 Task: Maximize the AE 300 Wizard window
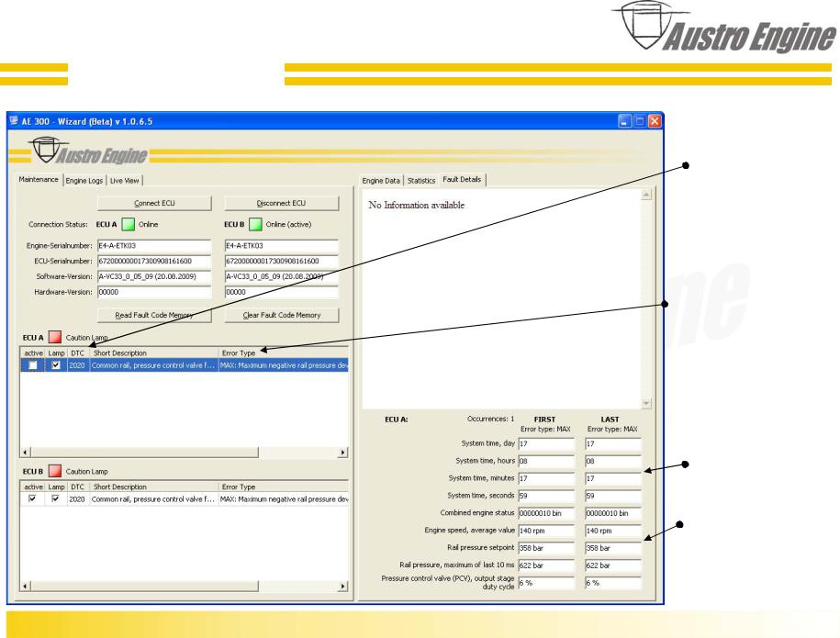[x=640, y=121]
